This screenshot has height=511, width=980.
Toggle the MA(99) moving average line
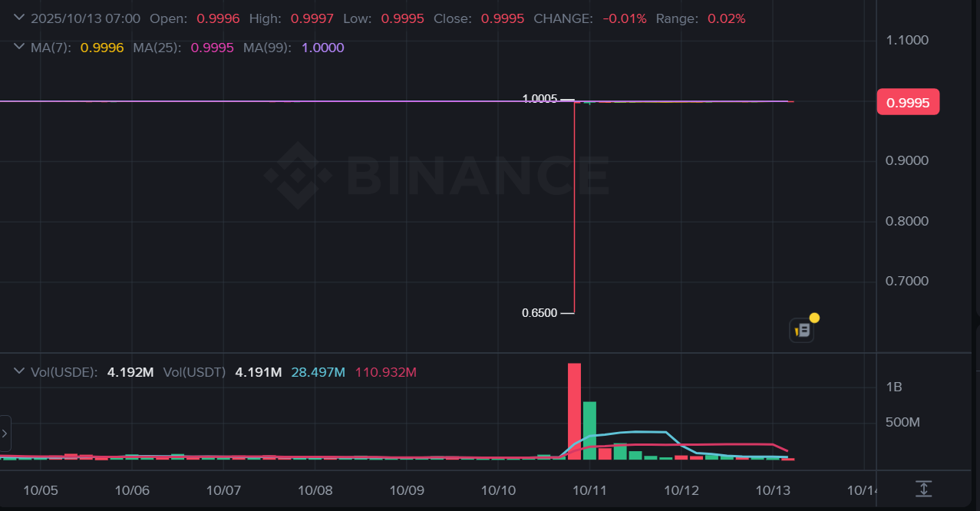pyautogui.click(x=267, y=48)
